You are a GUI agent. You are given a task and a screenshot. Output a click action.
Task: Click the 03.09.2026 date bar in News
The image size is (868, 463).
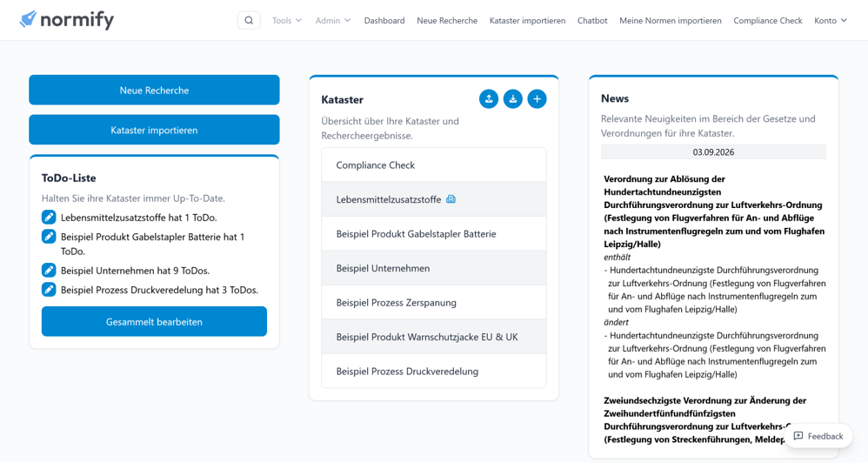point(713,151)
